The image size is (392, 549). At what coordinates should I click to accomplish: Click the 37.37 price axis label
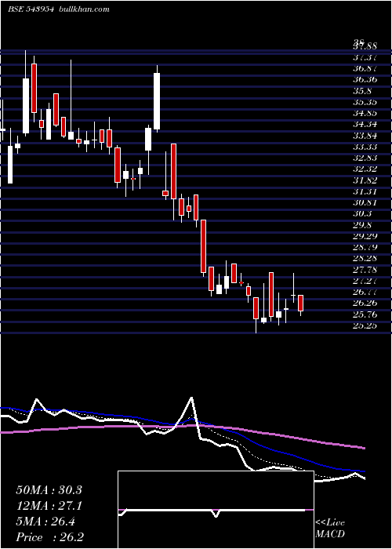coord(365,57)
